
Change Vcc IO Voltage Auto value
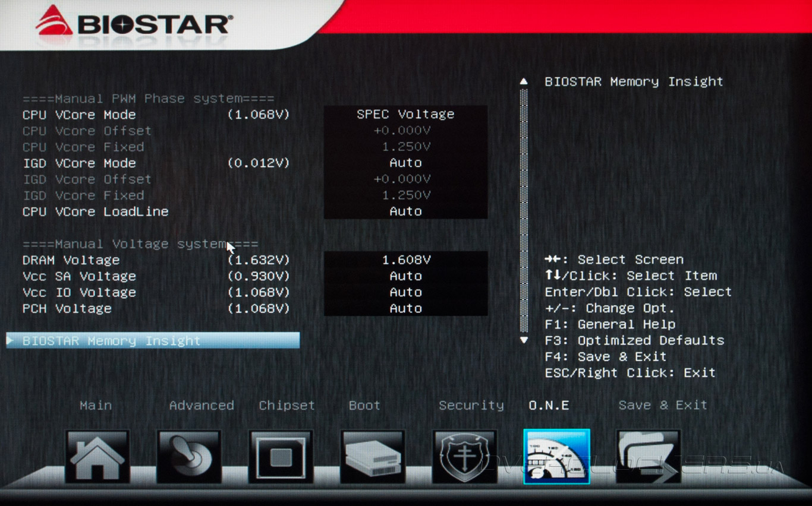pyautogui.click(x=405, y=292)
